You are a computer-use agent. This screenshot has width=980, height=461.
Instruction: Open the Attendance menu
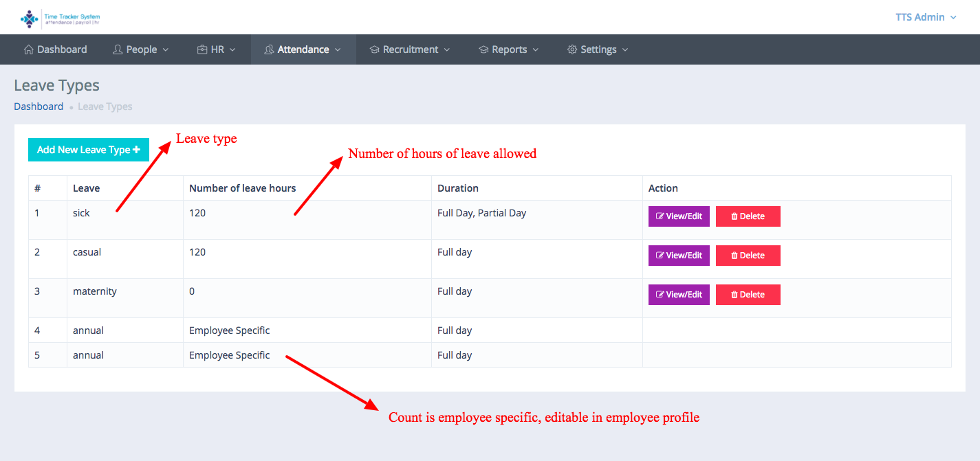(x=303, y=49)
